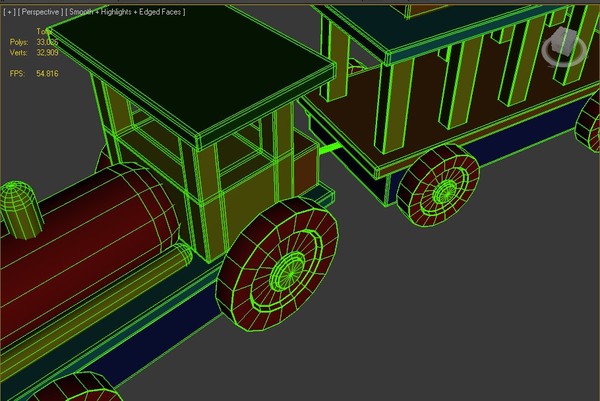
Task: Open the Perspective viewport label menu
Action: coord(40,12)
